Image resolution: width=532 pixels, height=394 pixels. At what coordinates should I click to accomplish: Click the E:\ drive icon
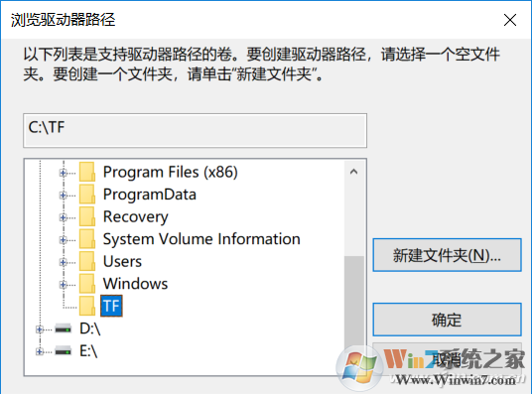[x=64, y=350]
